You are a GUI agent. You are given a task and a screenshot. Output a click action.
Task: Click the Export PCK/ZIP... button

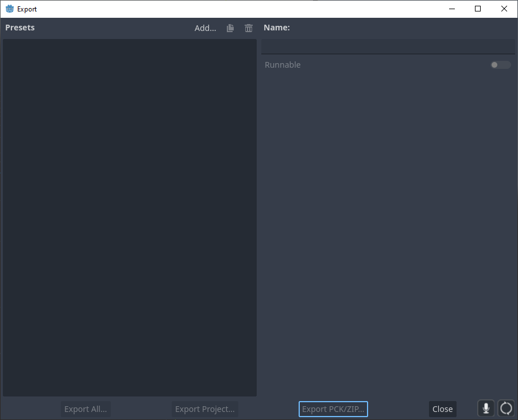pyautogui.click(x=333, y=409)
